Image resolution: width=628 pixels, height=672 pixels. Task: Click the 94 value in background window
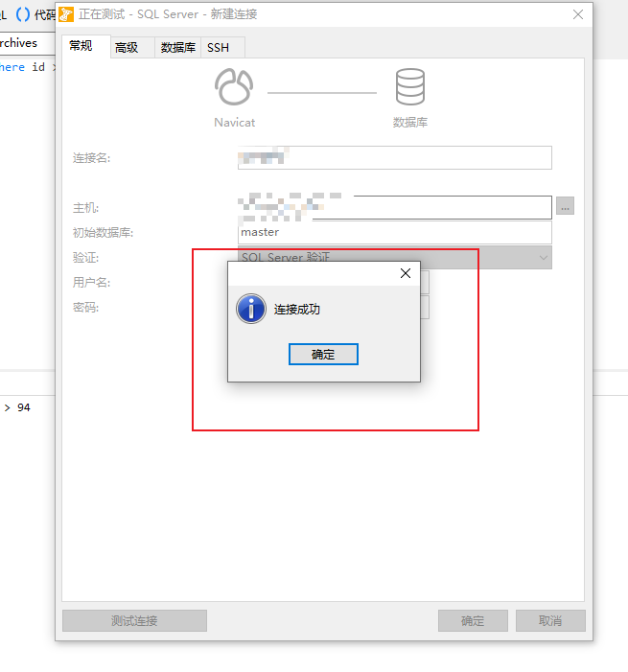24,407
